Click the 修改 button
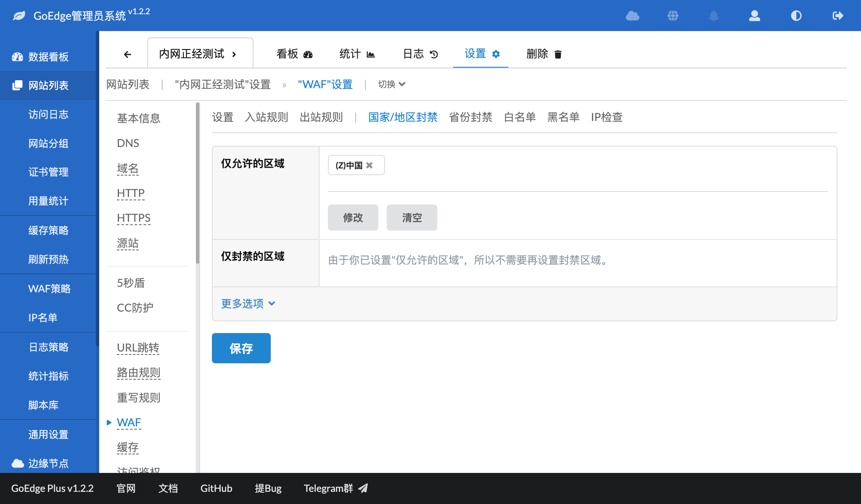The width and height of the screenshot is (861, 504). click(x=353, y=218)
